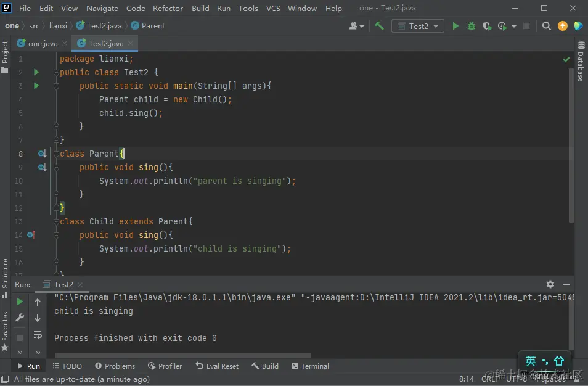Hide the Run panel with minus icon
This screenshot has width=588, height=386.
566,284
